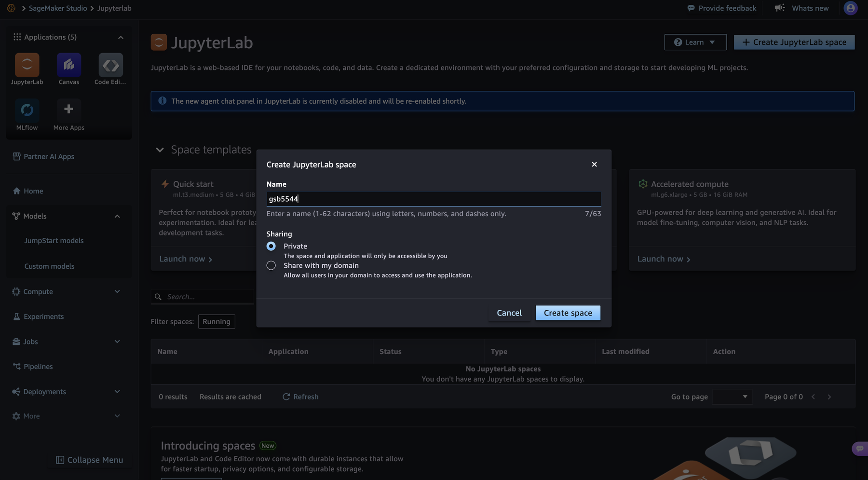Screen dimensions: 868x480
Task: Collapse the Space templates section
Action: coord(160,150)
